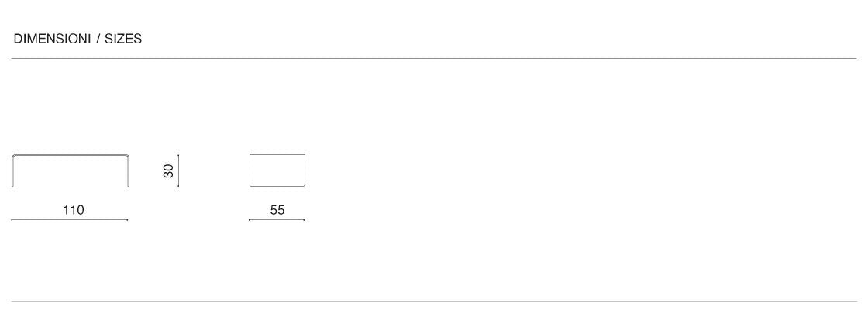Select the top-view rectangle drawing
Screen dimensions: 868x327
coord(277,170)
